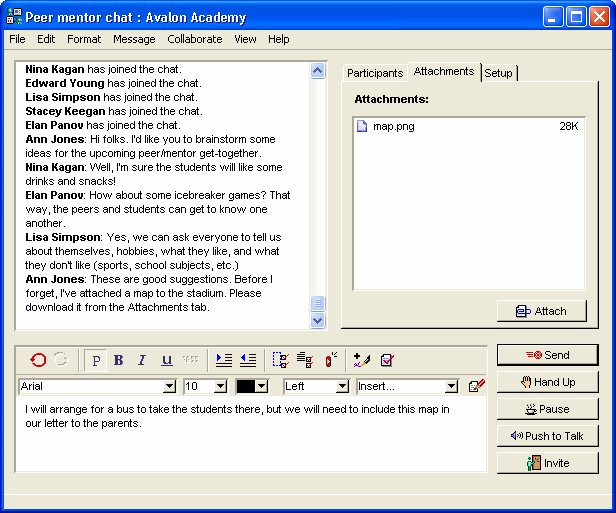Toggle underline text formatting

[166, 360]
